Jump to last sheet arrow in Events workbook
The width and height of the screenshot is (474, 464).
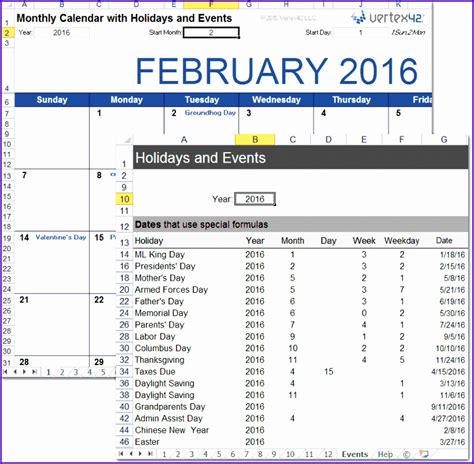coord(150,454)
